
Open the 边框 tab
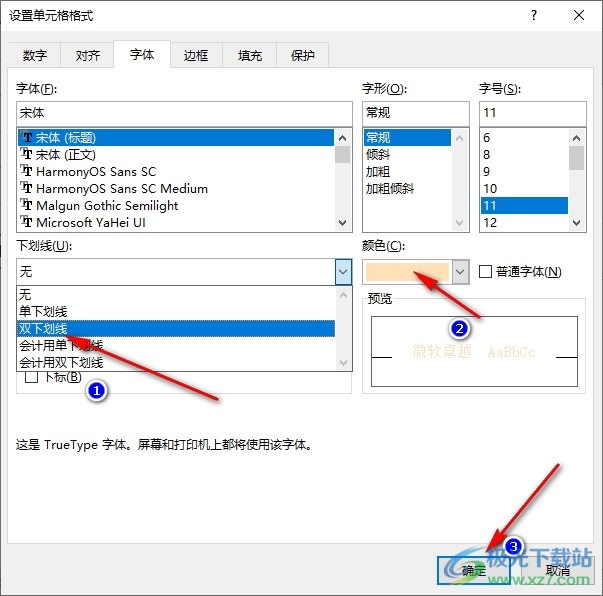pyautogui.click(x=196, y=55)
